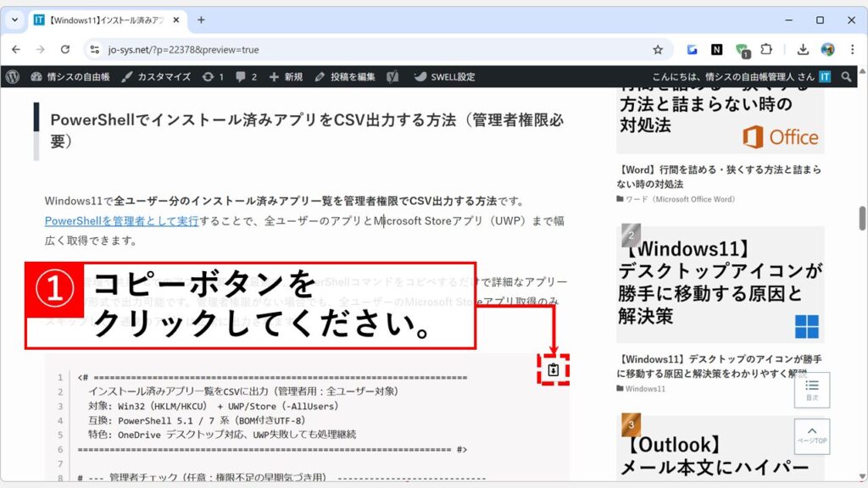Click 投稿を編集 to edit the post
Screen dimensions: 868x488
[345, 76]
